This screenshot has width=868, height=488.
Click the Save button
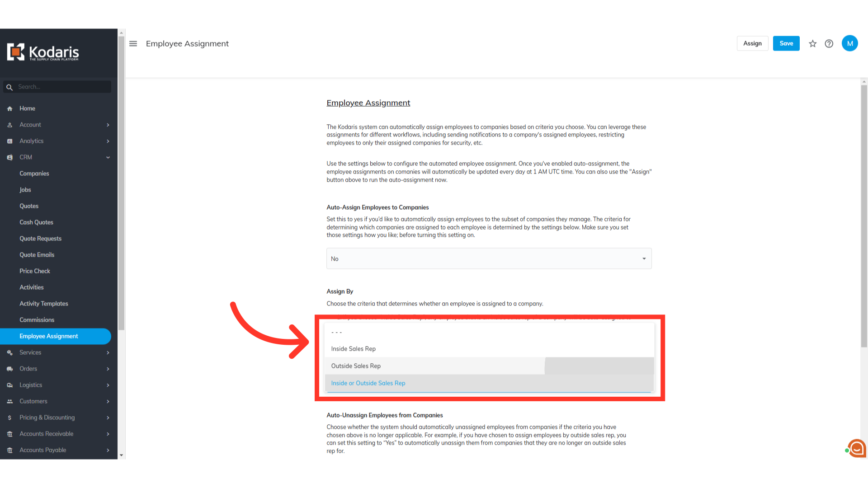(x=786, y=43)
